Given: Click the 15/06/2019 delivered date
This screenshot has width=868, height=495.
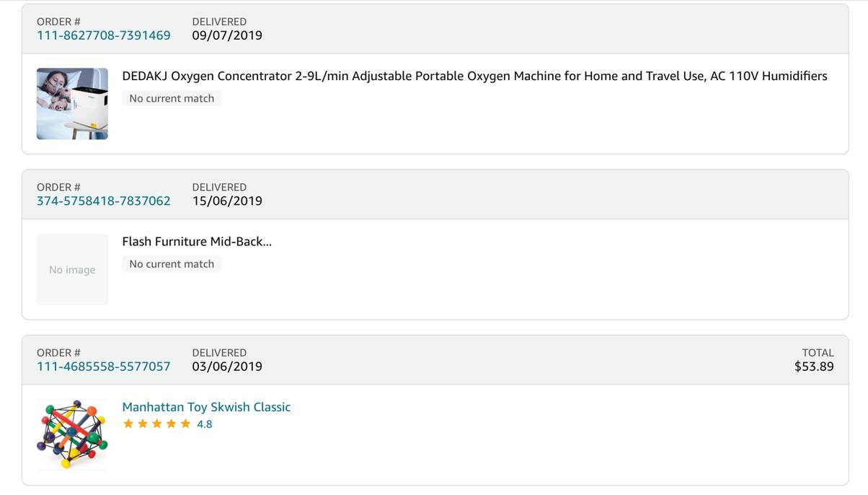Looking at the screenshot, I should 227,201.
